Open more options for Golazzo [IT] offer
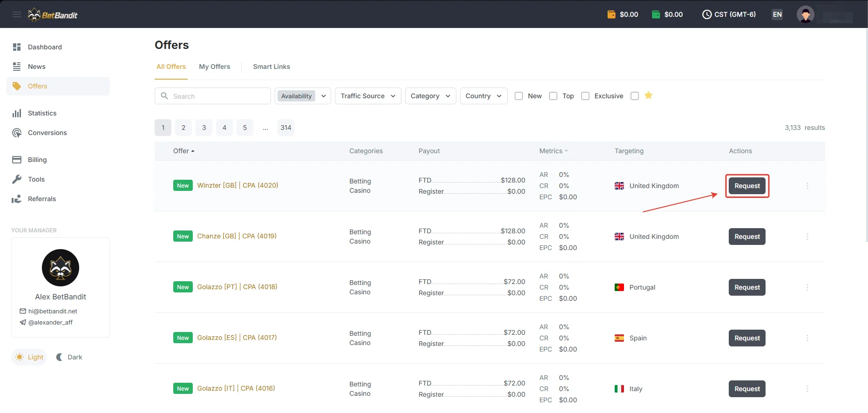Viewport: 868px width, 413px height. [807, 389]
